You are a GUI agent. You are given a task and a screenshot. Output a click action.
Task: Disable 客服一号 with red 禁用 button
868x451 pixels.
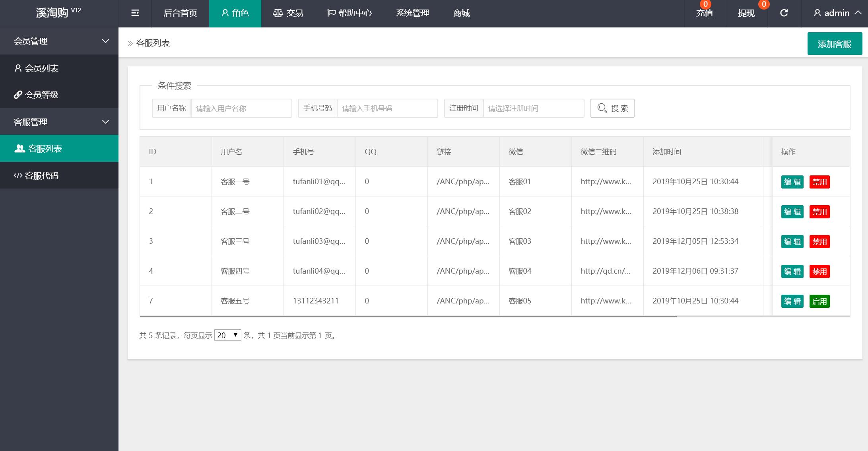point(819,182)
